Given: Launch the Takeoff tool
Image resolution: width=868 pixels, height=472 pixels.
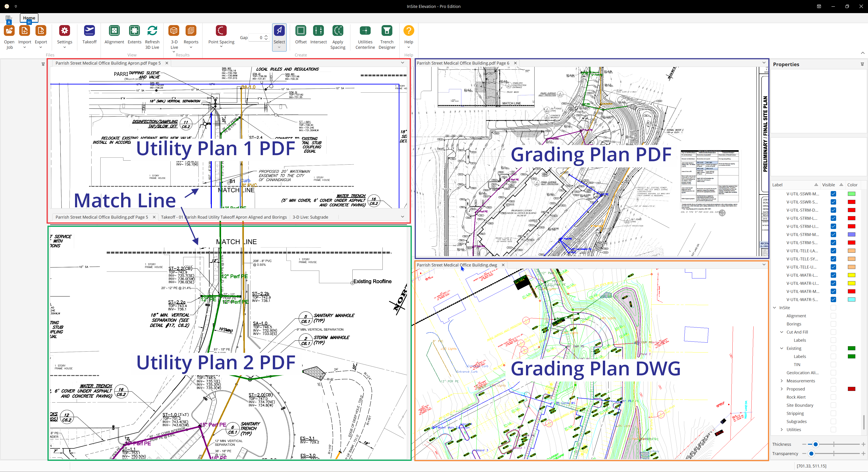Looking at the screenshot, I should [x=89, y=31].
